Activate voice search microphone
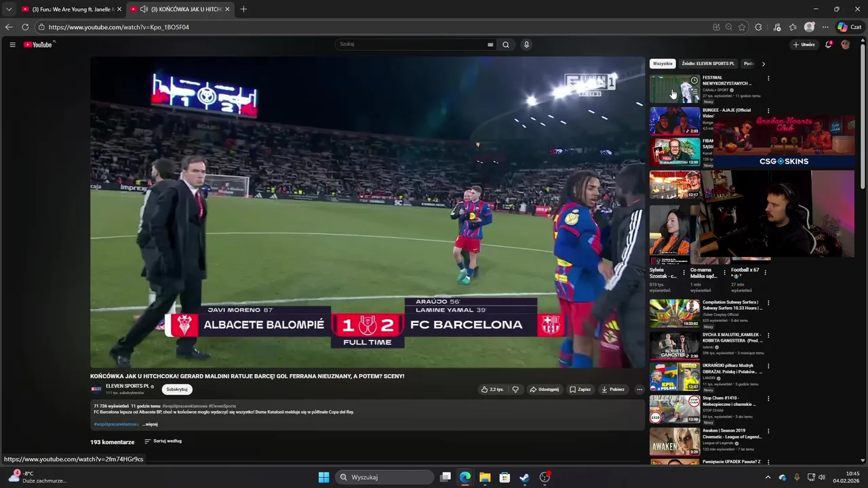 (x=526, y=45)
